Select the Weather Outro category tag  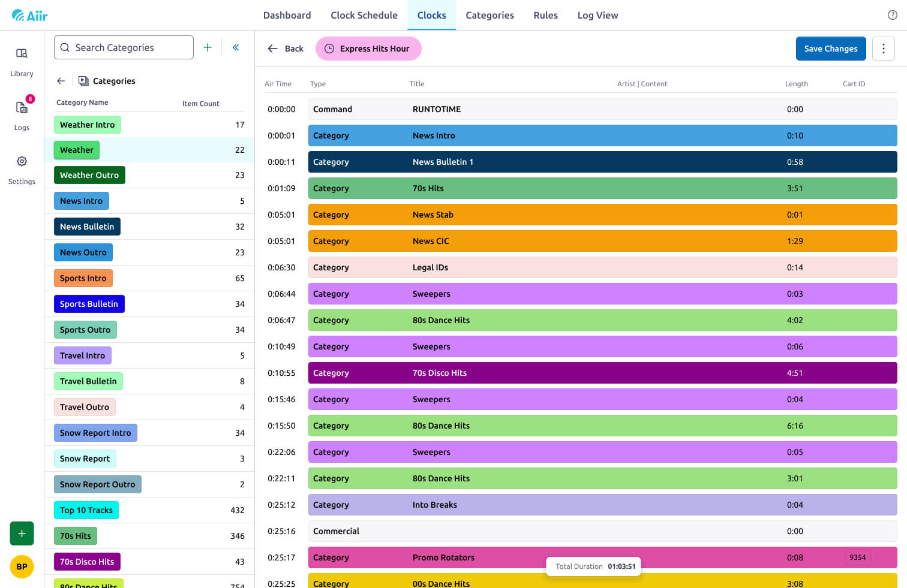[89, 175]
